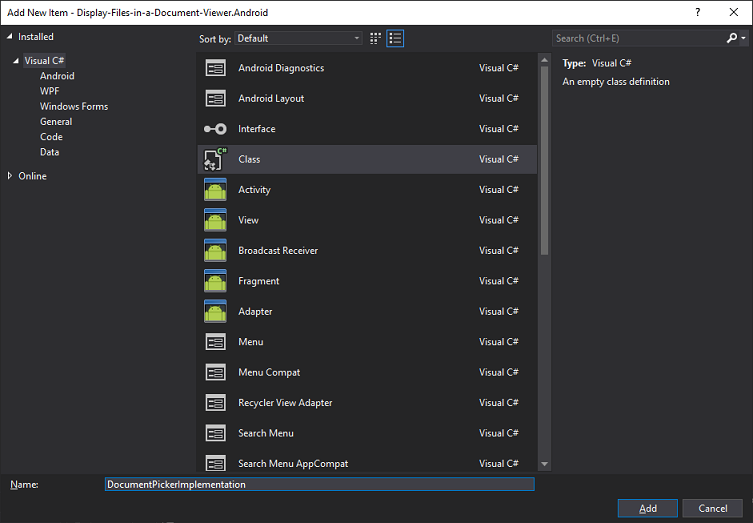Select the Visual C# tree label
This screenshot has height=523, width=753.
coord(44,61)
